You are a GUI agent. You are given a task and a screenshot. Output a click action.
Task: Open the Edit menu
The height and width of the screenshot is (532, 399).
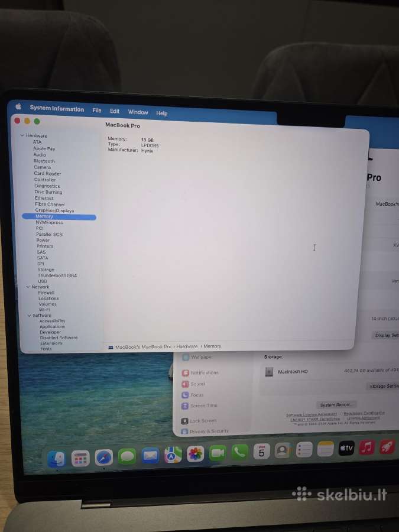(115, 111)
